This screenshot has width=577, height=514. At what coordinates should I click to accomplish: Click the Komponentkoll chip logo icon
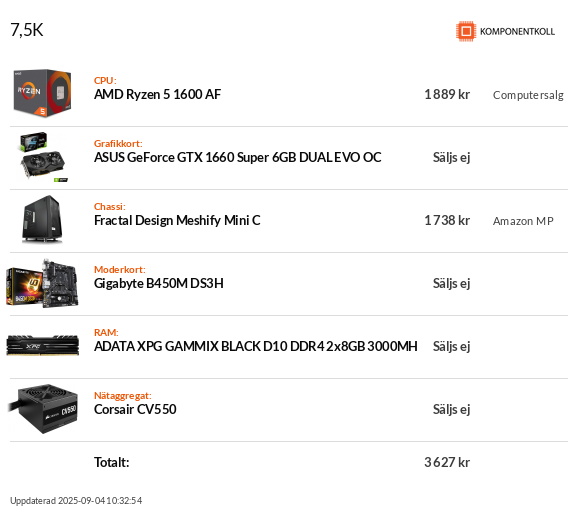[466, 31]
